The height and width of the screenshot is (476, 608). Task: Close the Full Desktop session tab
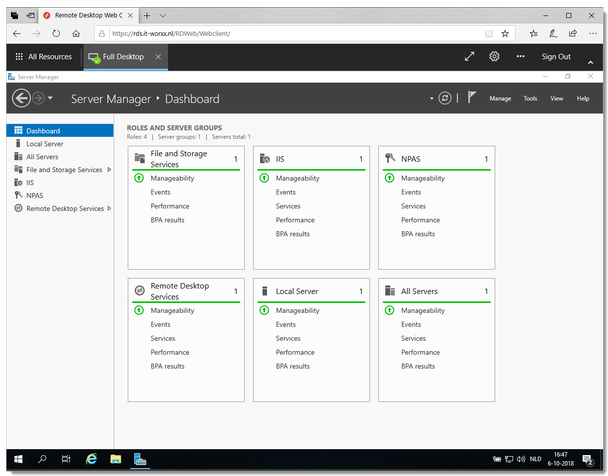158,57
